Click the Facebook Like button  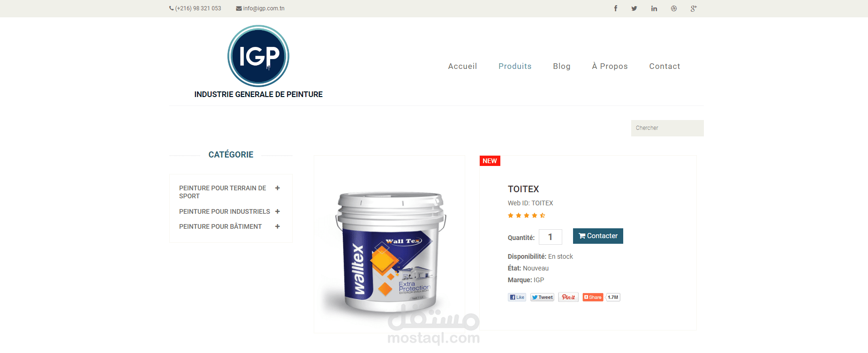517,297
